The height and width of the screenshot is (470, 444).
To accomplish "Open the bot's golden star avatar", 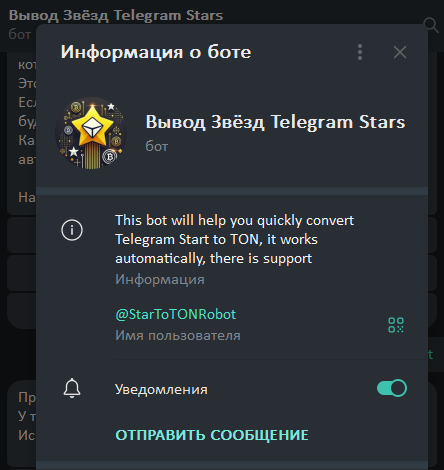I will [x=91, y=133].
